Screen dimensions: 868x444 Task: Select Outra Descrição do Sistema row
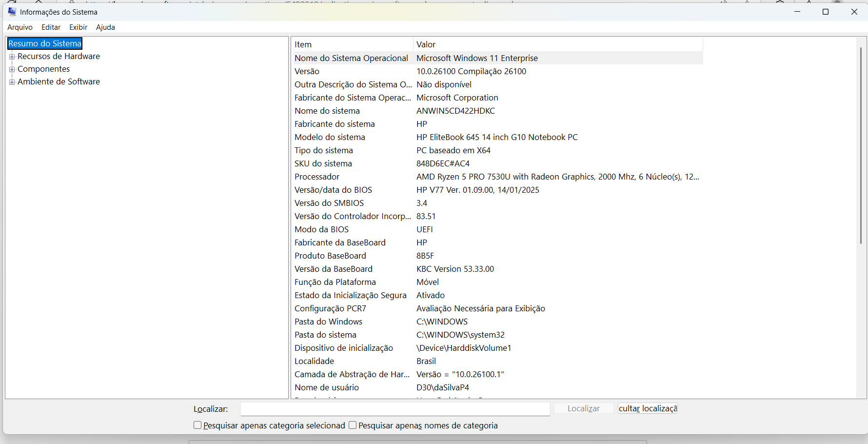(498, 84)
